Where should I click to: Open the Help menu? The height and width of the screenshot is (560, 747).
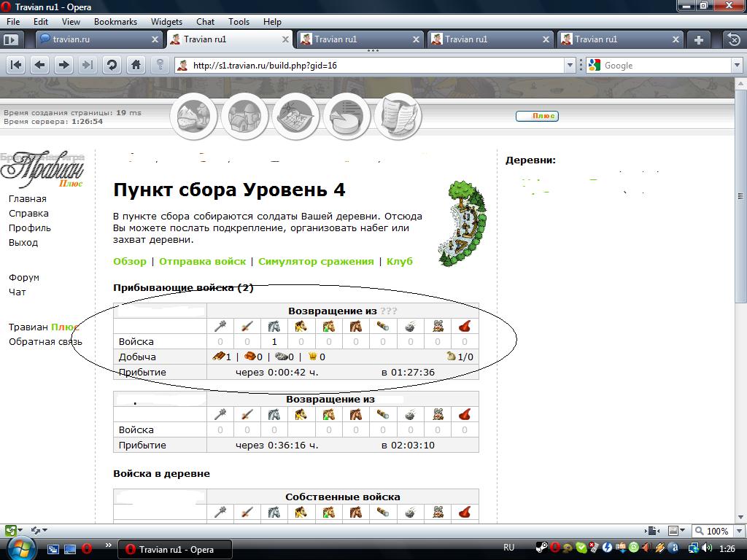click(272, 21)
